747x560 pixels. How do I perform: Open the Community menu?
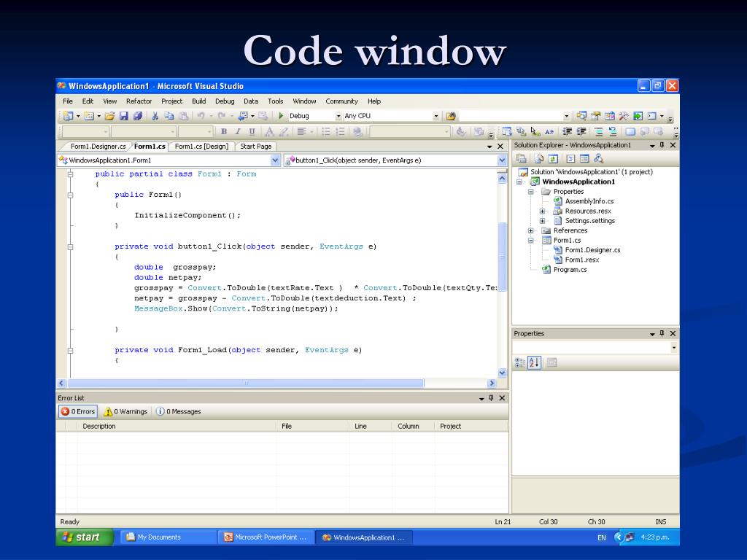point(341,101)
